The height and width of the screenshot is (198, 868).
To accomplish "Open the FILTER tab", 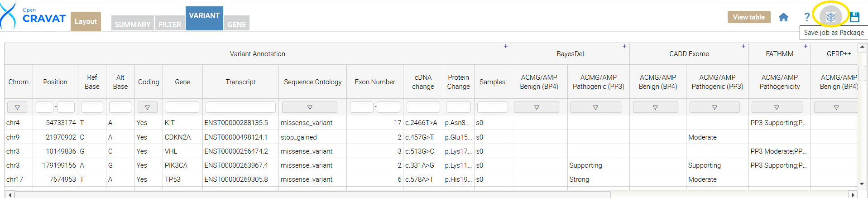I will pos(170,24).
